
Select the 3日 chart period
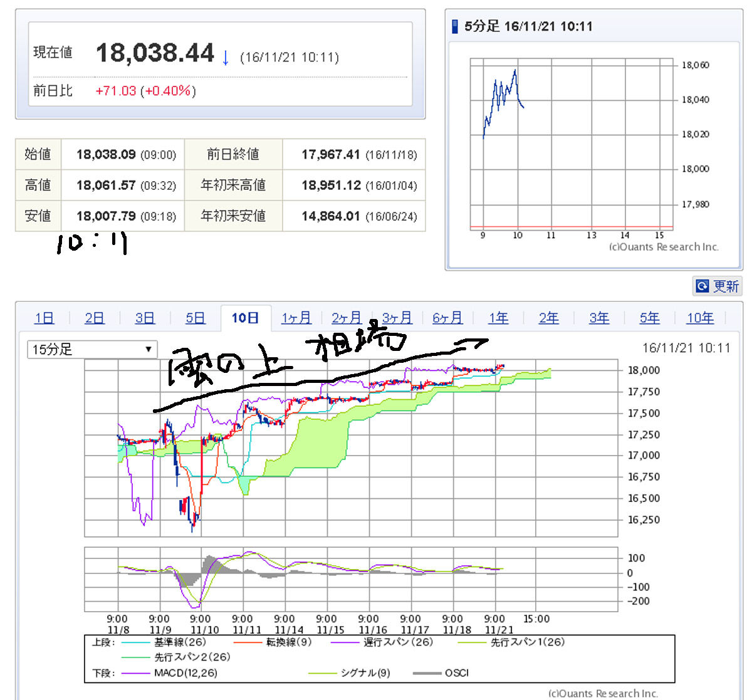(x=144, y=318)
